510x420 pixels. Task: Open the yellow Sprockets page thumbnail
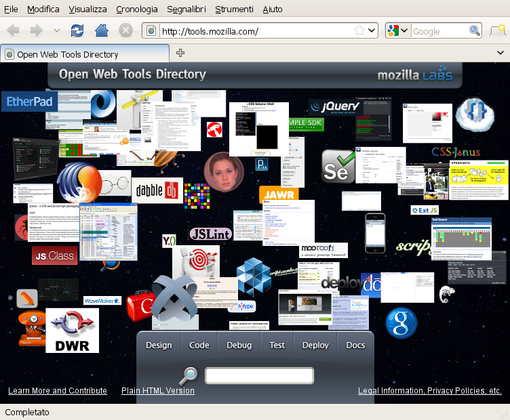click(x=478, y=180)
